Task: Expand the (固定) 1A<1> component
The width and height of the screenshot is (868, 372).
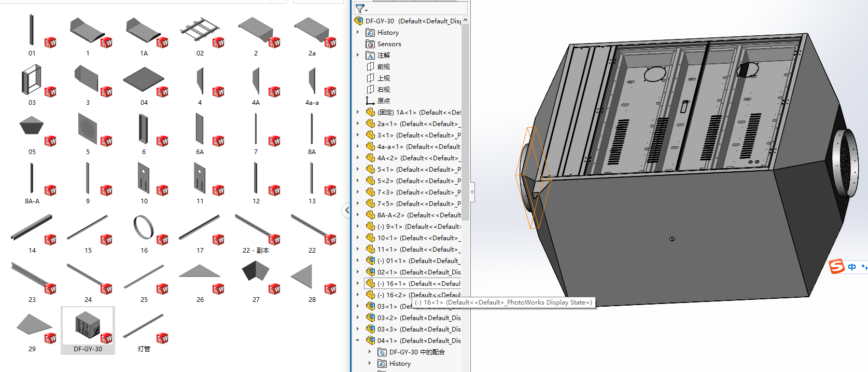Action: pyautogui.click(x=358, y=113)
